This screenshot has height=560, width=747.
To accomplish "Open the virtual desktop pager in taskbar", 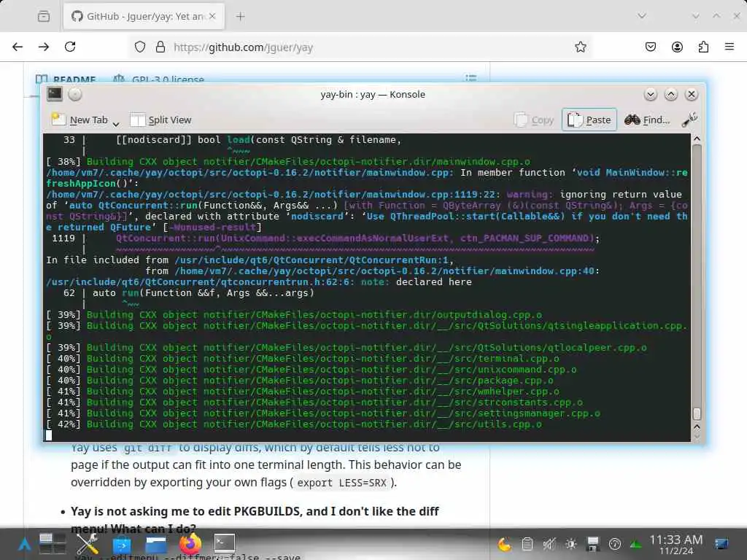I will pos(53,544).
